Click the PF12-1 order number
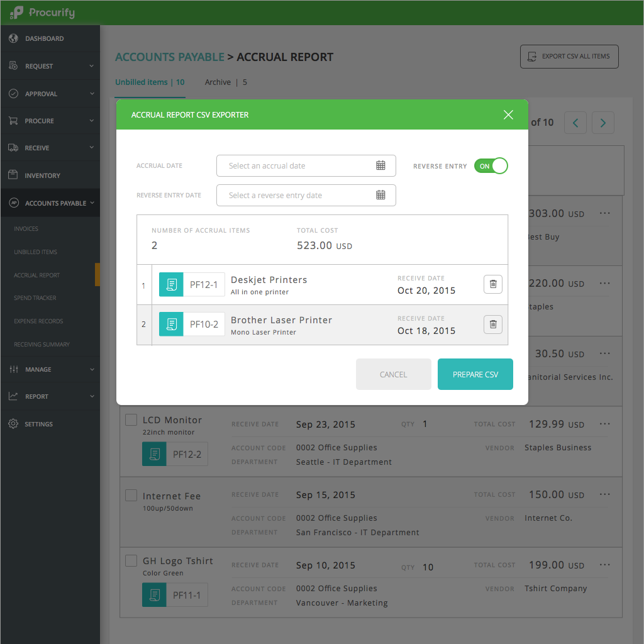 click(204, 284)
